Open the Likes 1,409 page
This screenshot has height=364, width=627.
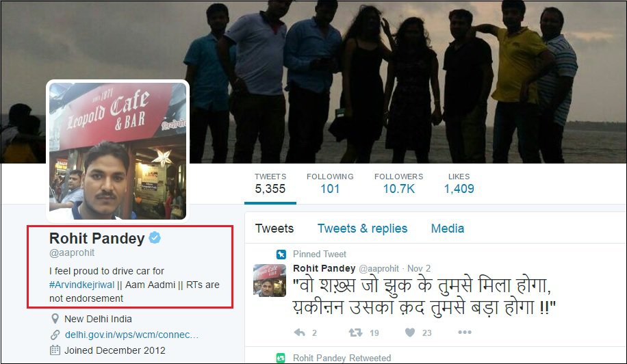coord(459,184)
